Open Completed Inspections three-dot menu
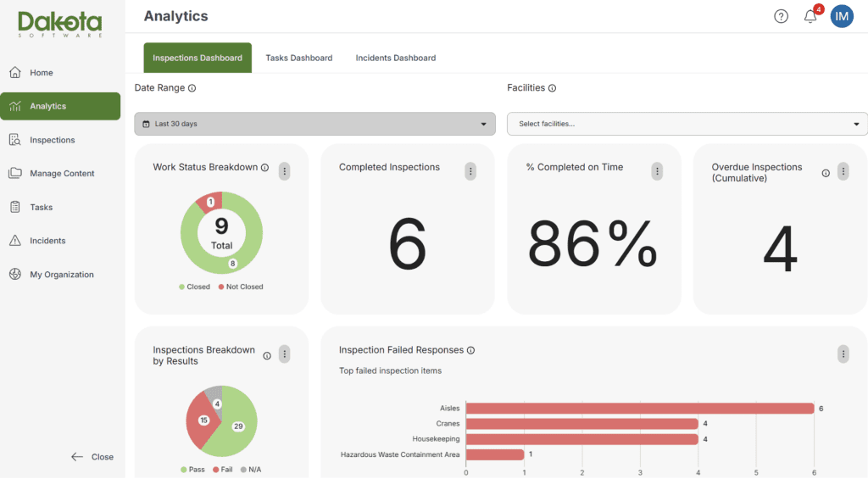 point(470,171)
